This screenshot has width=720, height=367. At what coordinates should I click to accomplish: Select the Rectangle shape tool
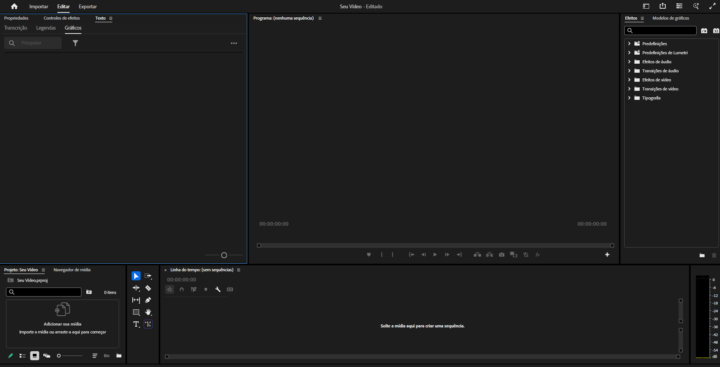pyautogui.click(x=136, y=312)
